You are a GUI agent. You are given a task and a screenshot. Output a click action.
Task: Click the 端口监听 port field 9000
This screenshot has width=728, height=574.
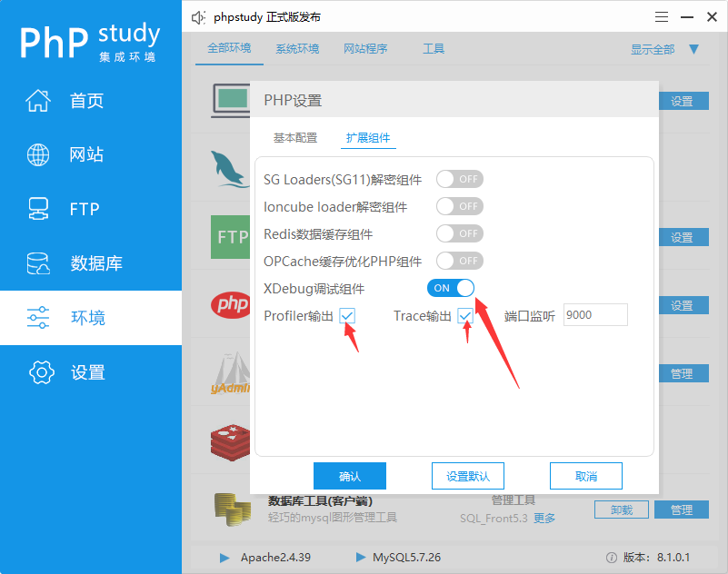pyautogui.click(x=595, y=315)
